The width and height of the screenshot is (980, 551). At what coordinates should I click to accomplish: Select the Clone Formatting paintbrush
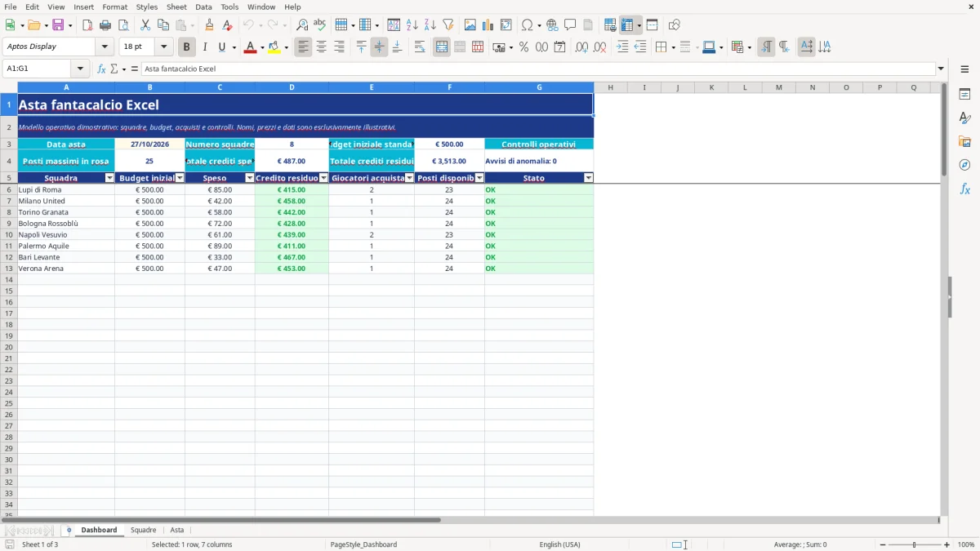click(x=210, y=25)
